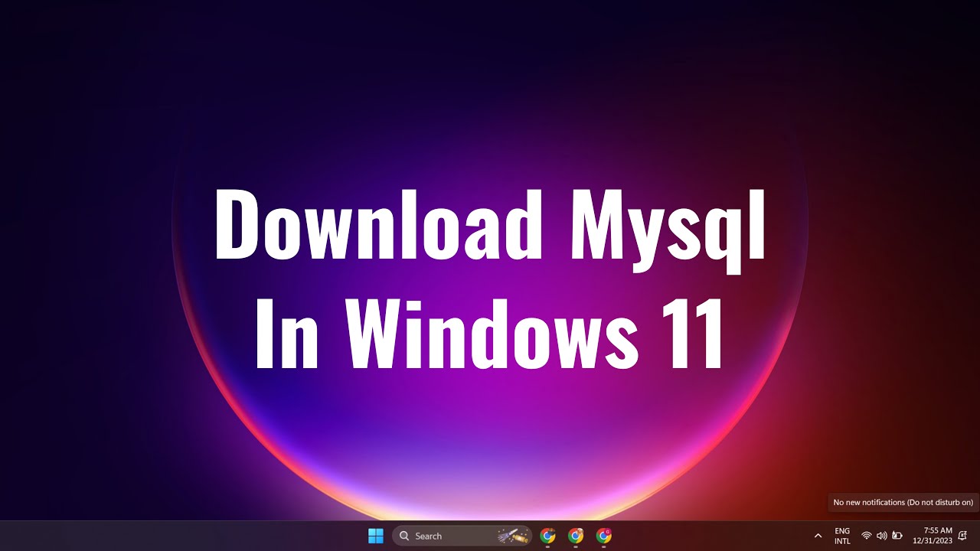980x551 pixels.
Task: Open the Wi-Fi network icon
Action: (867, 536)
